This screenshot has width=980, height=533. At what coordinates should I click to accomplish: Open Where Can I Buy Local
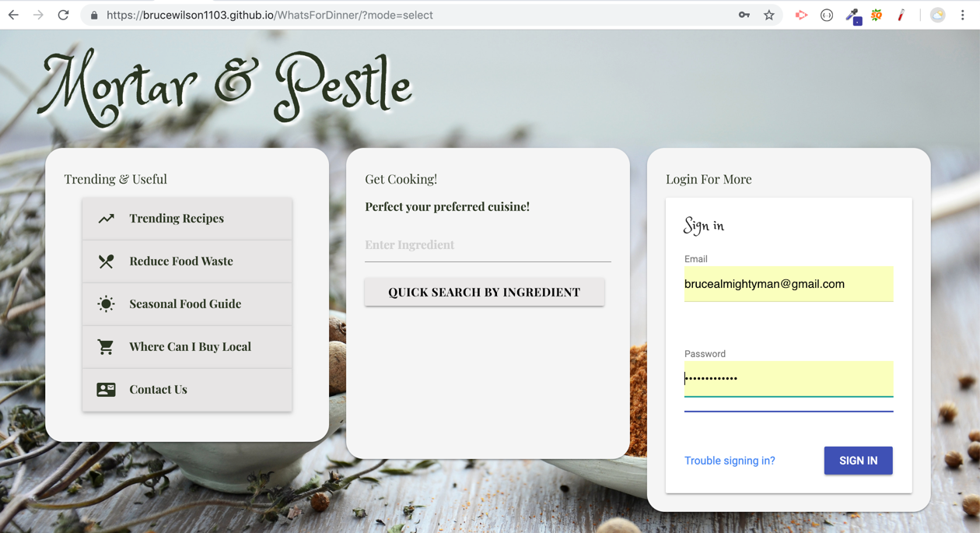[190, 347]
